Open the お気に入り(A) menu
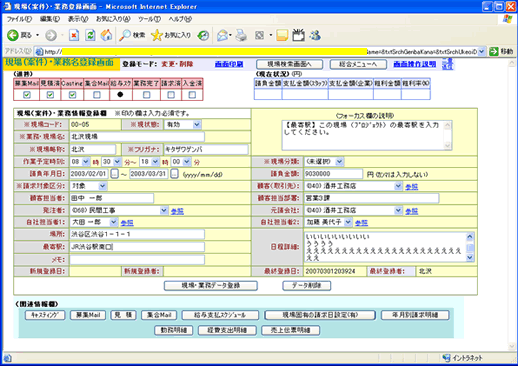The image size is (518, 366). 113,19
